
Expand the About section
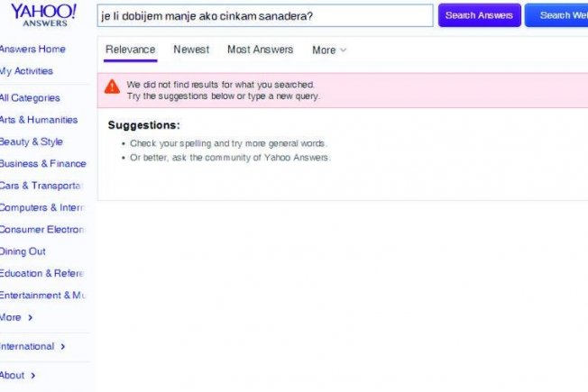click(18, 375)
